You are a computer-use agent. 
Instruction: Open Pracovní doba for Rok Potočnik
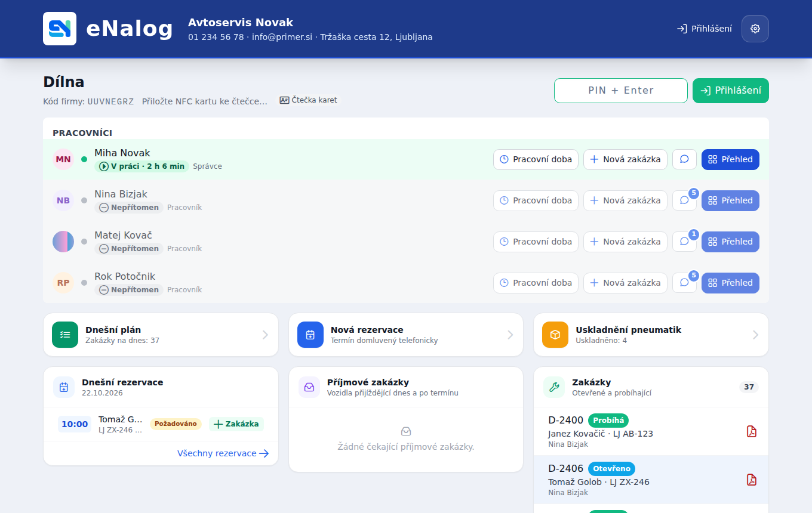[x=536, y=283]
